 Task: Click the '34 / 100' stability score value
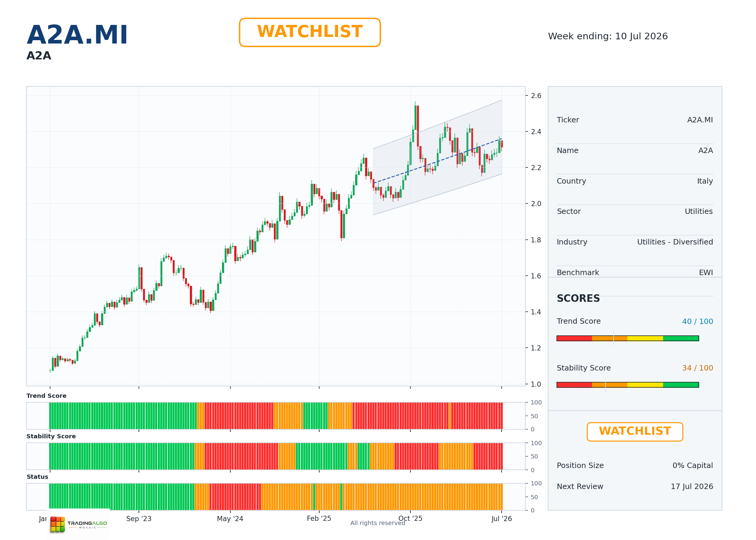click(x=697, y=368)
